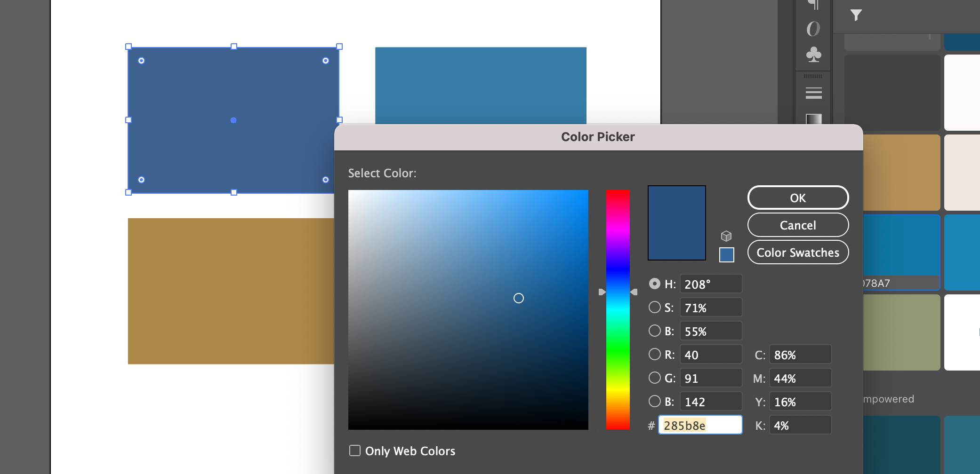This screenshot has width=980, height=474.
Task: Click the new color swatch below the cube icon
Action: click(x=726, y=255)
